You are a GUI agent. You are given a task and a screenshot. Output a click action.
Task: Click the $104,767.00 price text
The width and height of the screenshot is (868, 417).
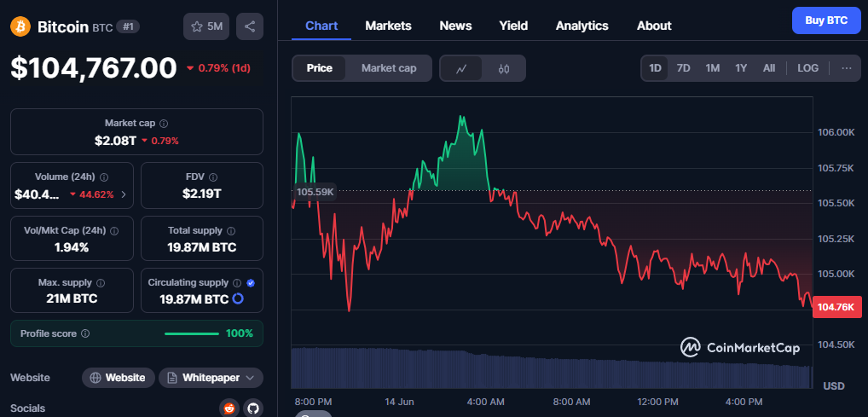(94, 68)
